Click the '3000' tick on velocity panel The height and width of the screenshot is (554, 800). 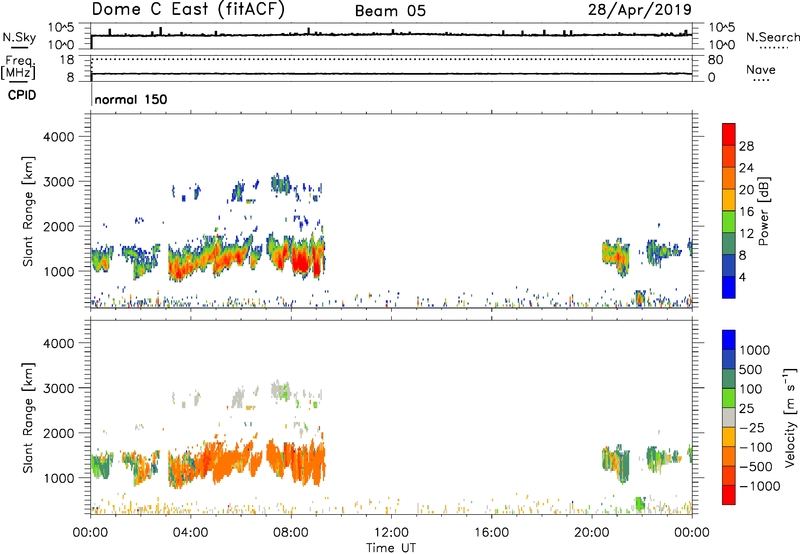tap(59, 388)
